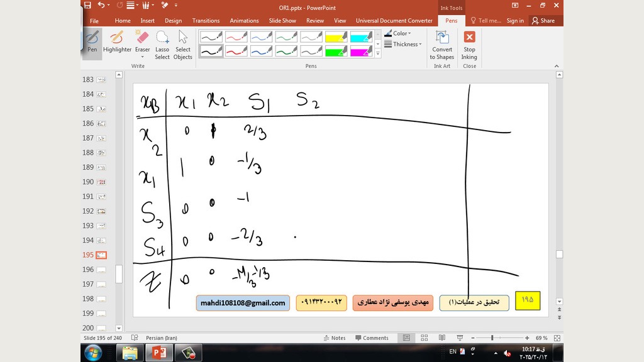Switch to the Slide Show tab

[x=282, y=21]
